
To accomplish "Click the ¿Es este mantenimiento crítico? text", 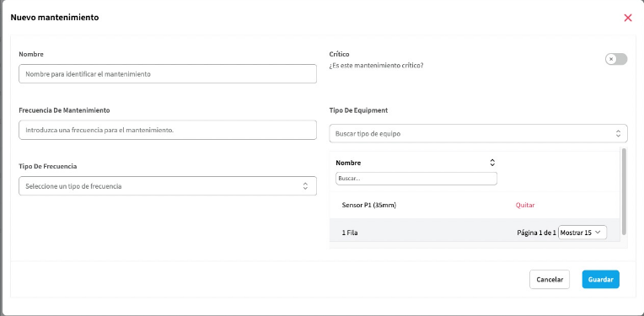I will click(376, 65).
